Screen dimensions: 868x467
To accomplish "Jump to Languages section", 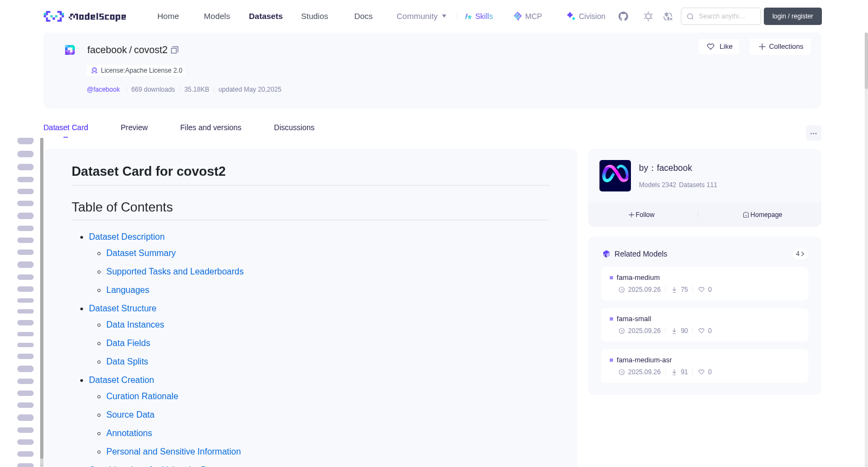I will (127, 290).
